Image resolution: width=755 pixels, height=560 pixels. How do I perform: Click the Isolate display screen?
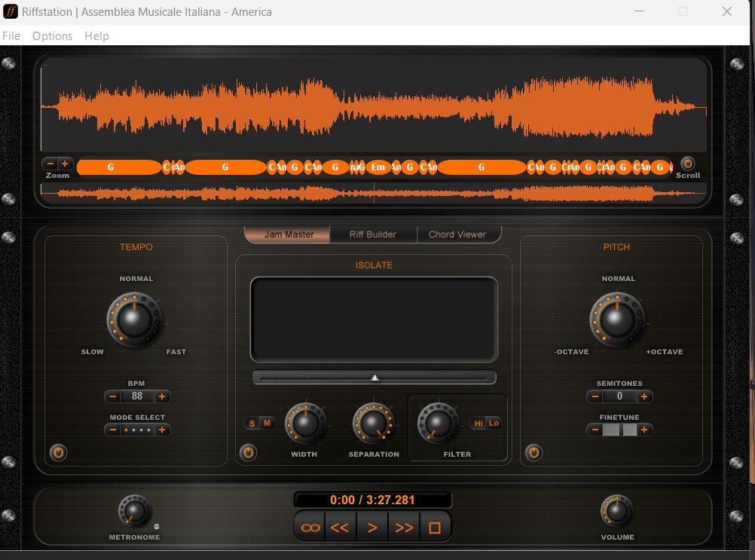pyautogui.click(x=374, y=320)
